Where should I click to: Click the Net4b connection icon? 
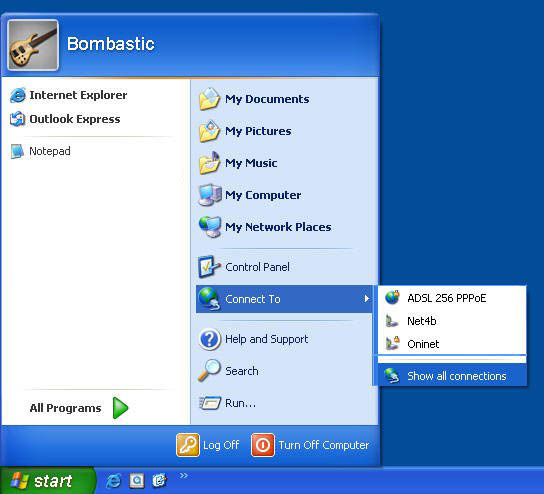point(392,321)
